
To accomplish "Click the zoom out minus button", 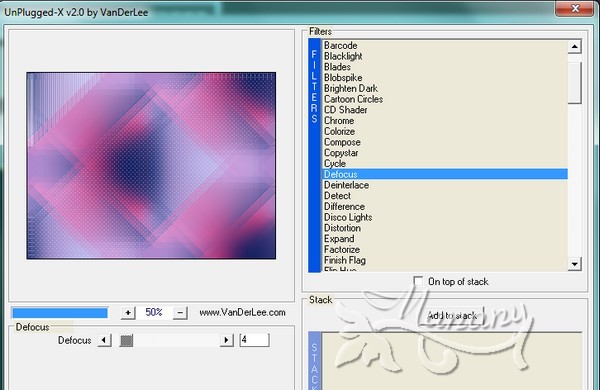I will pyautogui.click(x=180, y=313).
